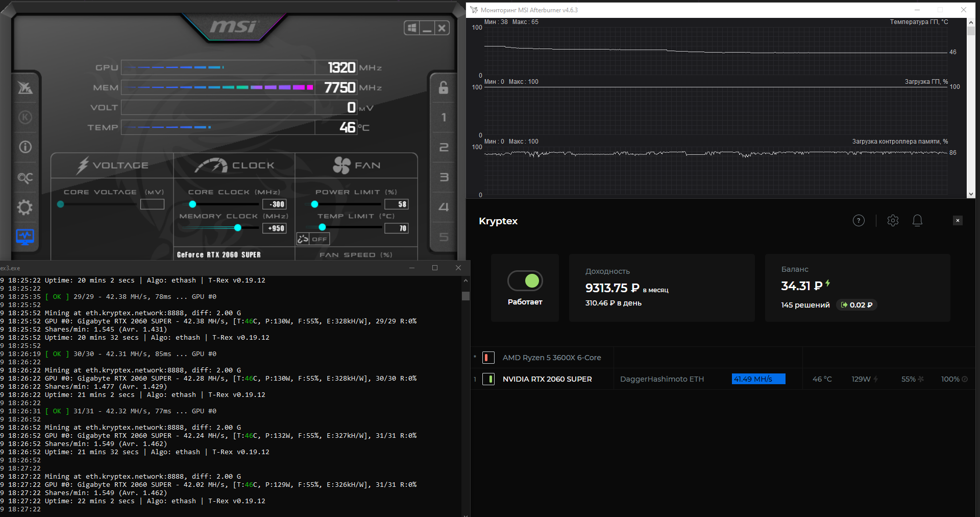Select profile slot 5 in Afterburner
Image resolution: width=980 pixels, height=517 pixels.
click(444, 237)
